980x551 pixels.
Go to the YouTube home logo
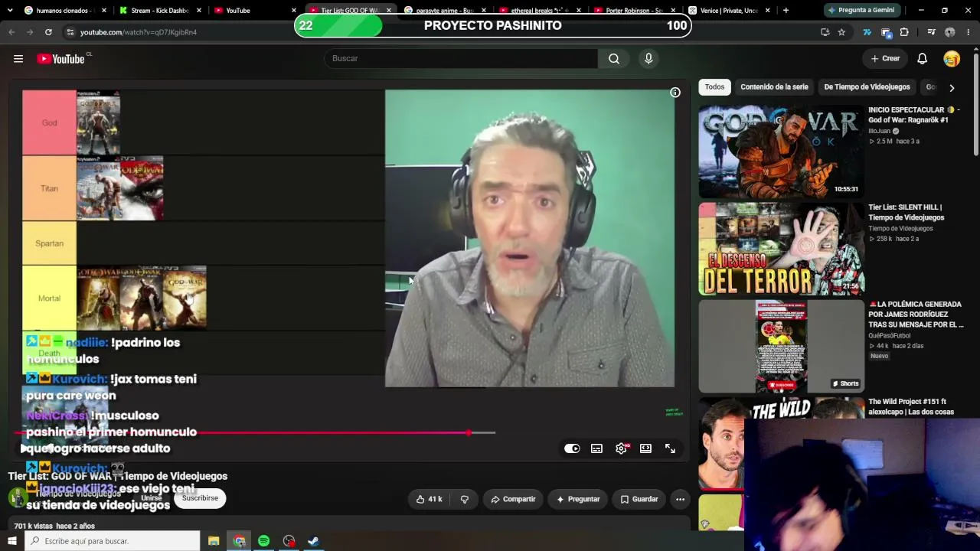pos(60,59)
